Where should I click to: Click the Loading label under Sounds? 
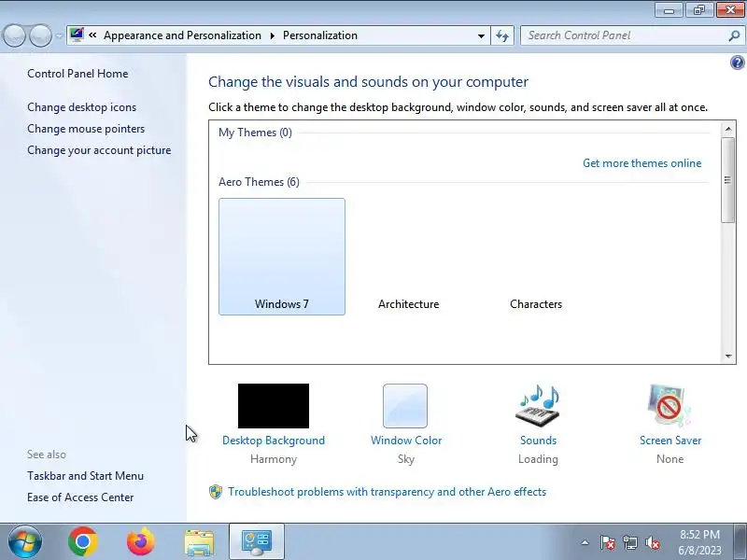tap(538, 459)
